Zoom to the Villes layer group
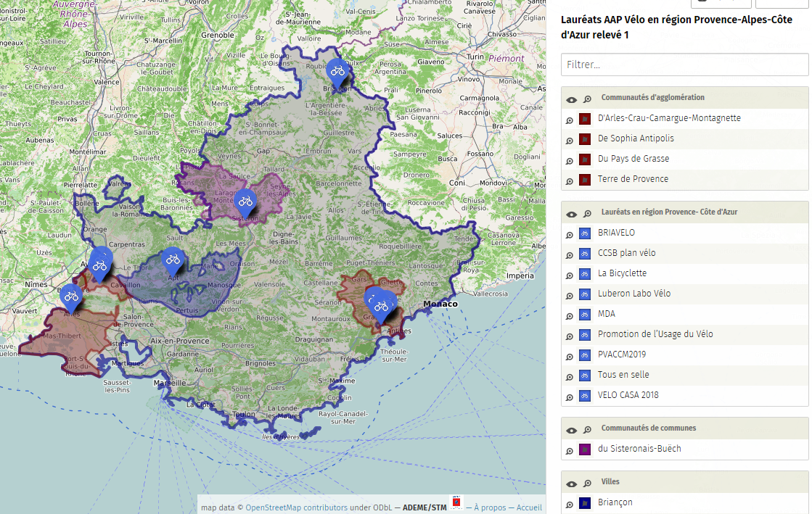Viewport: 812px width, 514px height. tap(587, 484)
